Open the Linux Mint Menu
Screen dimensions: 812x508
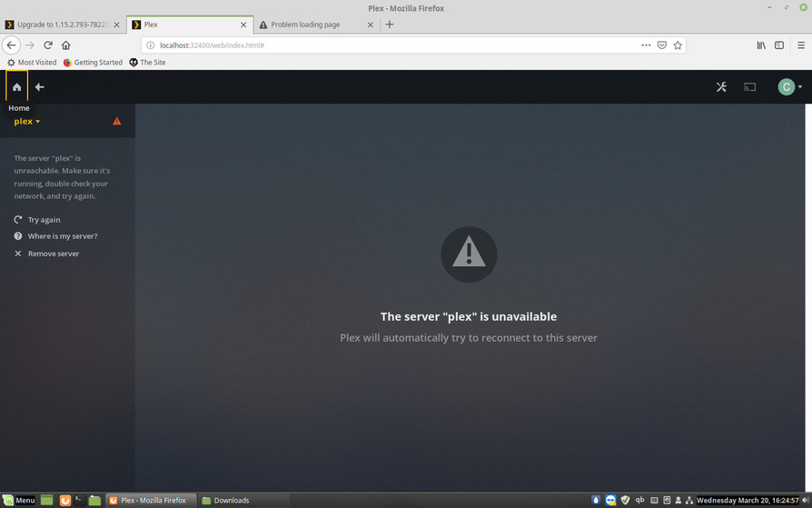(19, 500)
